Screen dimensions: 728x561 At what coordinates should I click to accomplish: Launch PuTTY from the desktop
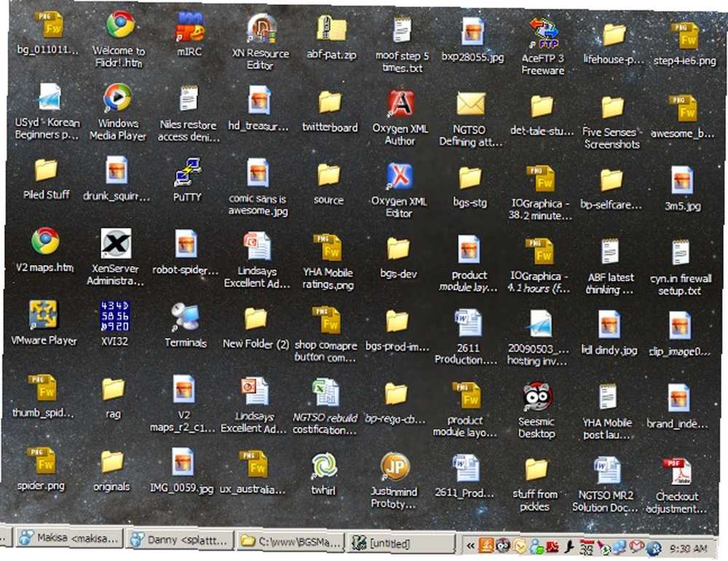188,171
